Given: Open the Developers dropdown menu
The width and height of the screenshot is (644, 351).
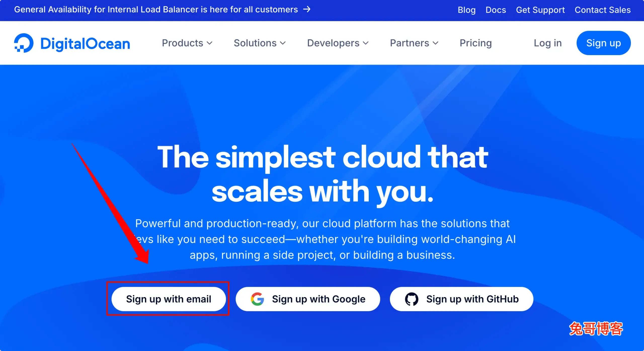Looking at the screenshot, I should (x=338, y=43).
